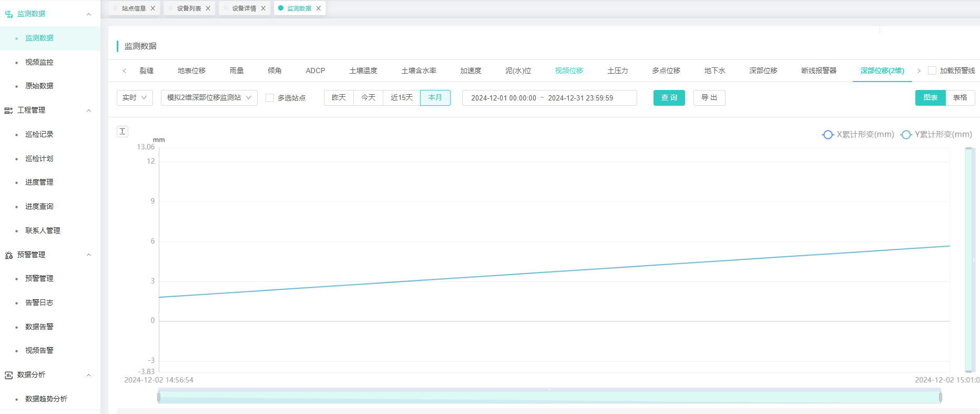Toggle the X累计形变 legend series
This screenshot has width=980, height=414.
tap(858, 135)
